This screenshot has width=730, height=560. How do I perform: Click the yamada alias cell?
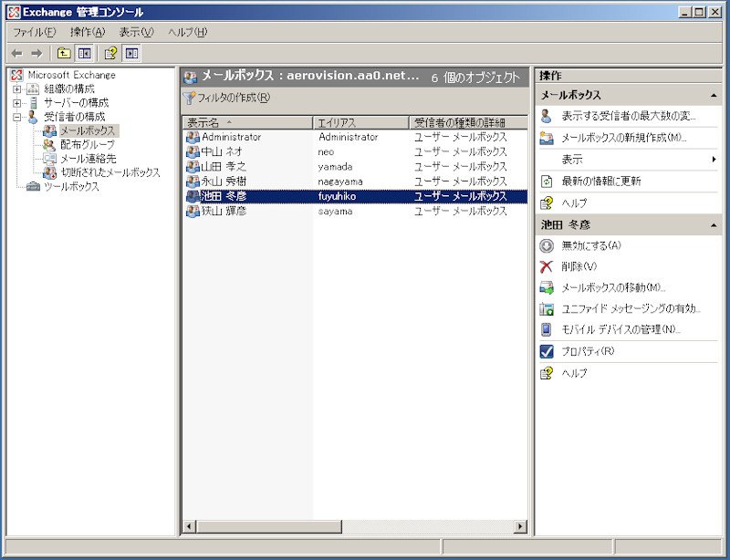tap(335, 167)
